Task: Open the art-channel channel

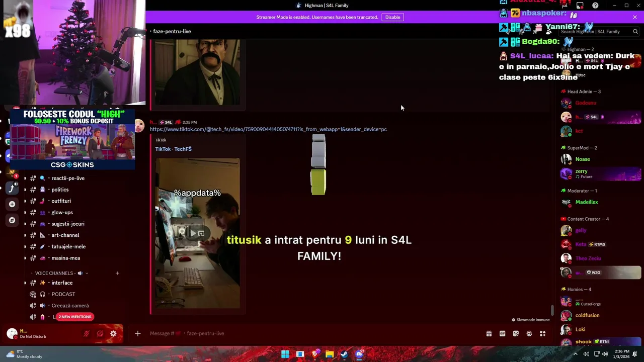Action: coord(65,235)
